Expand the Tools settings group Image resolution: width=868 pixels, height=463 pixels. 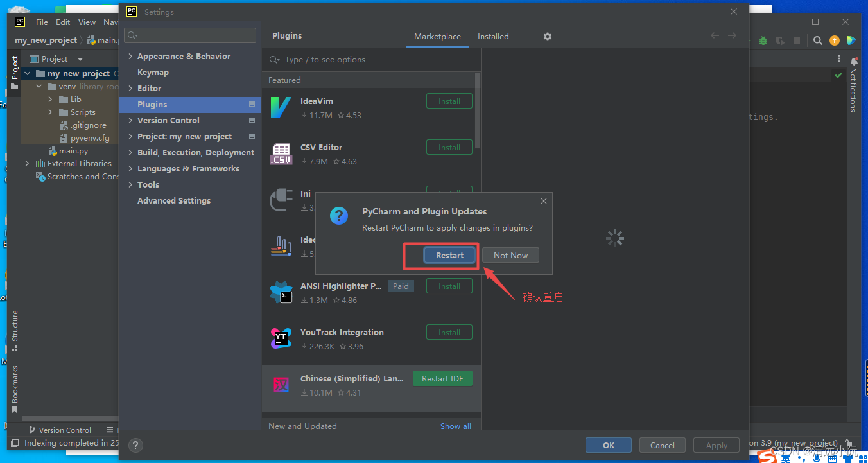[x=131, y=185]
